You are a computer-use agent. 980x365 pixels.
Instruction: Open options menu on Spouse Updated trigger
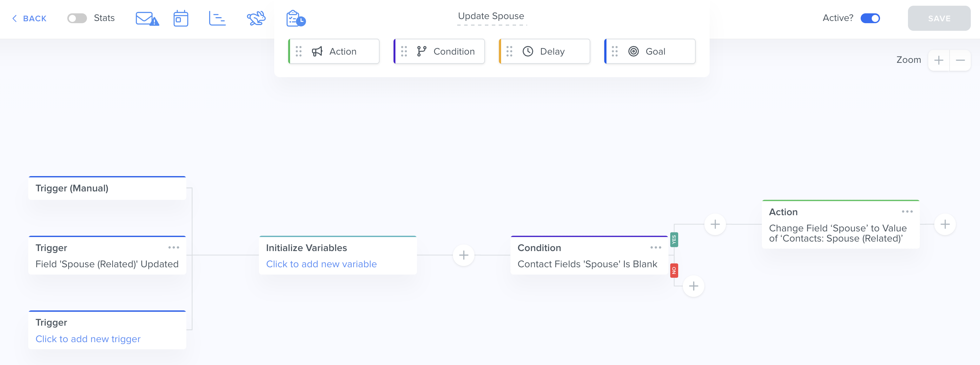pos(174,247)
